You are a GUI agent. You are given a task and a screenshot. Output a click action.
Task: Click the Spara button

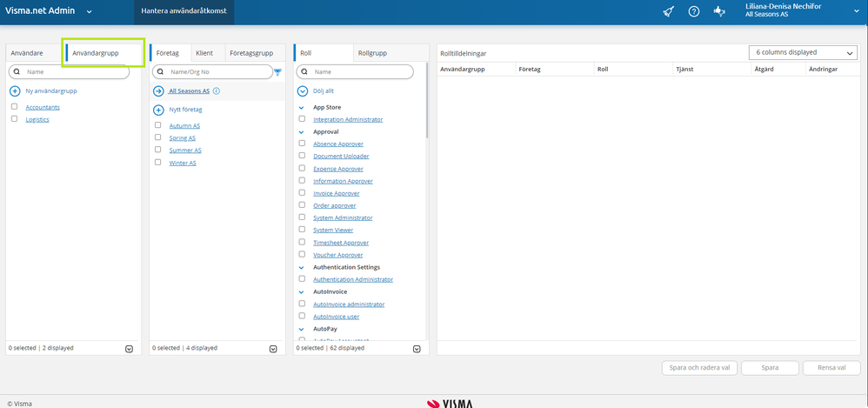770,368
